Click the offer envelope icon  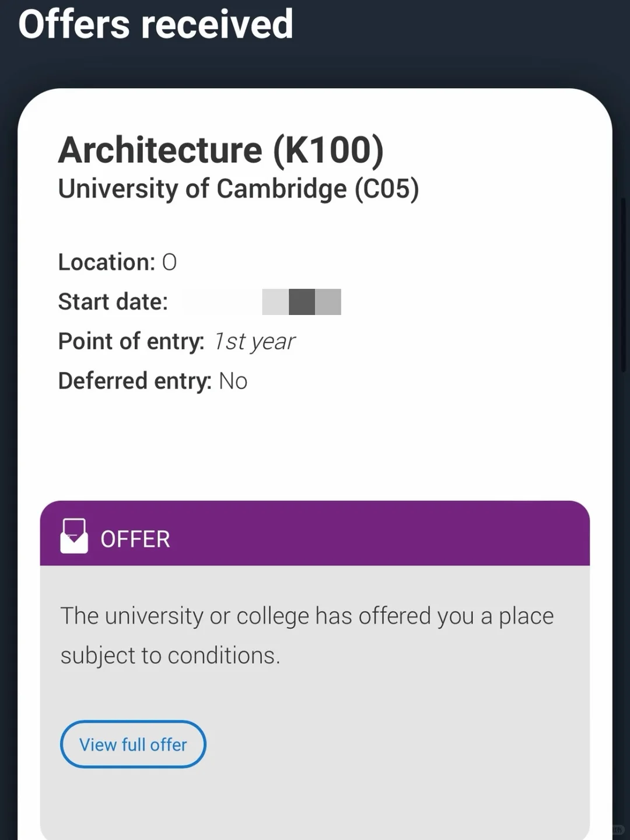74,535
